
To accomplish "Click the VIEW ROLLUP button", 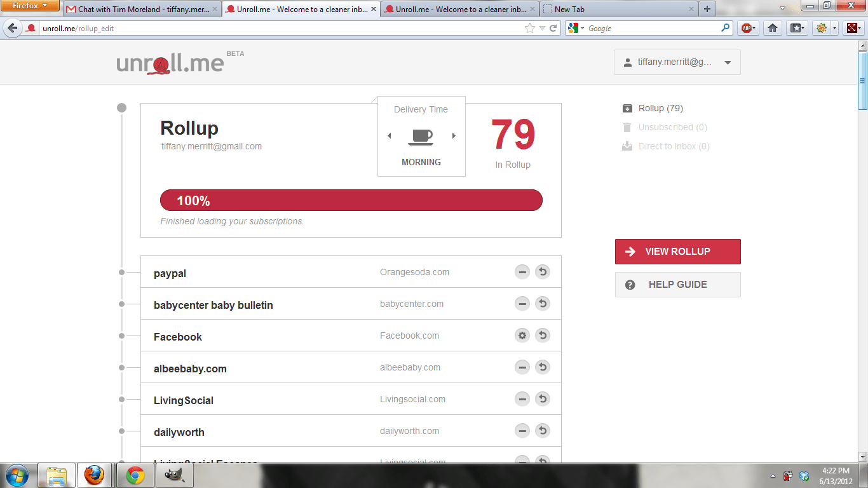I will (x=677, y=252).
